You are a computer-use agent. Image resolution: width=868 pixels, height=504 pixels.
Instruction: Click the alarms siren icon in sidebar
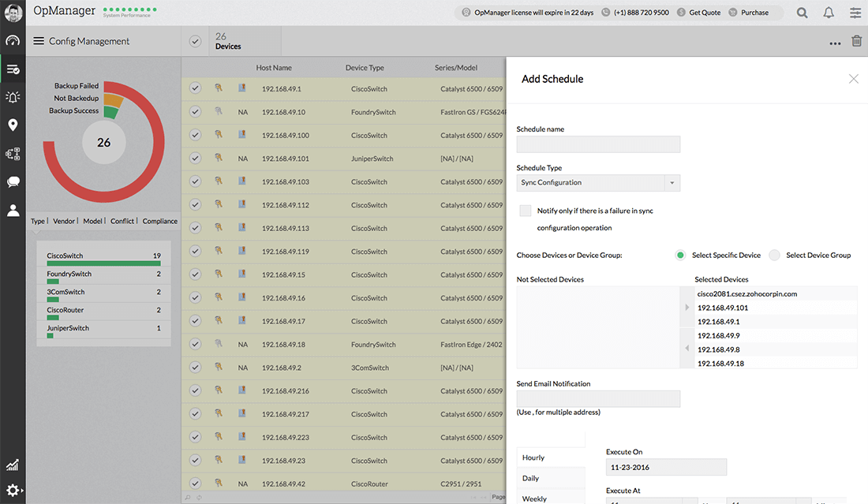(x=13, y=97)
